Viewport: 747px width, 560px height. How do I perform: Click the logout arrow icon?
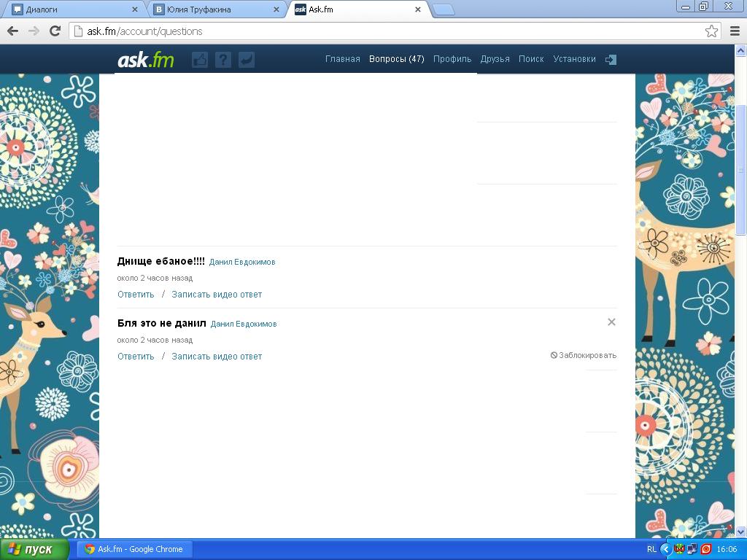pyautogui.click(x=611, y=60)
